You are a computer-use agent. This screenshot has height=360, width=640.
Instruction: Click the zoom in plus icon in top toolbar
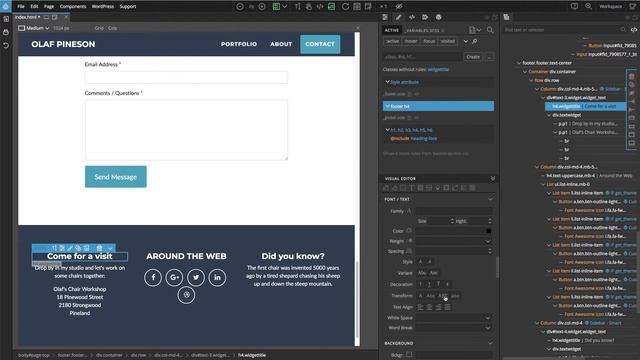[262, 7]
